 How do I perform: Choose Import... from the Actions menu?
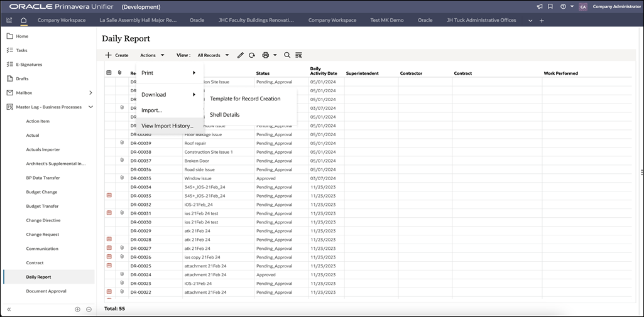coord(170,110)
